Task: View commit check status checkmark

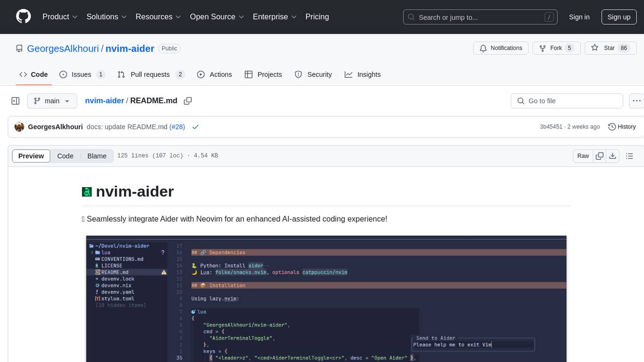Action: click(x=195, y=127)
